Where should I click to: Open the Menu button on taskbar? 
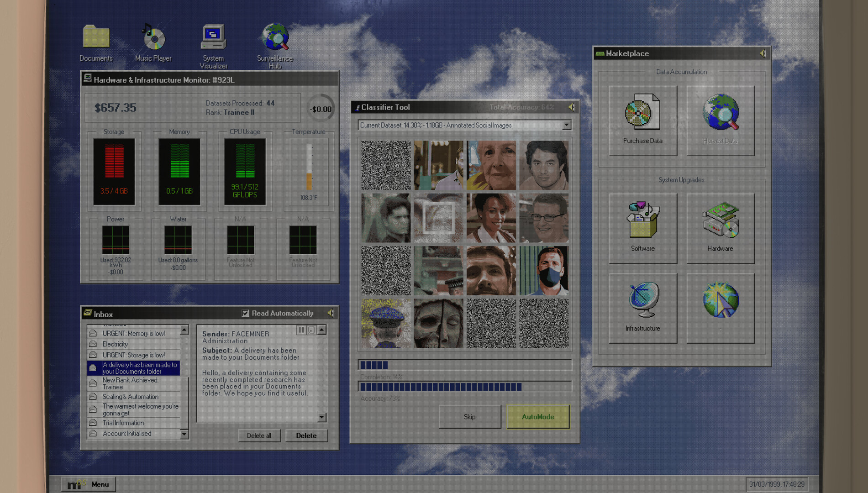(x=89, y=484)
